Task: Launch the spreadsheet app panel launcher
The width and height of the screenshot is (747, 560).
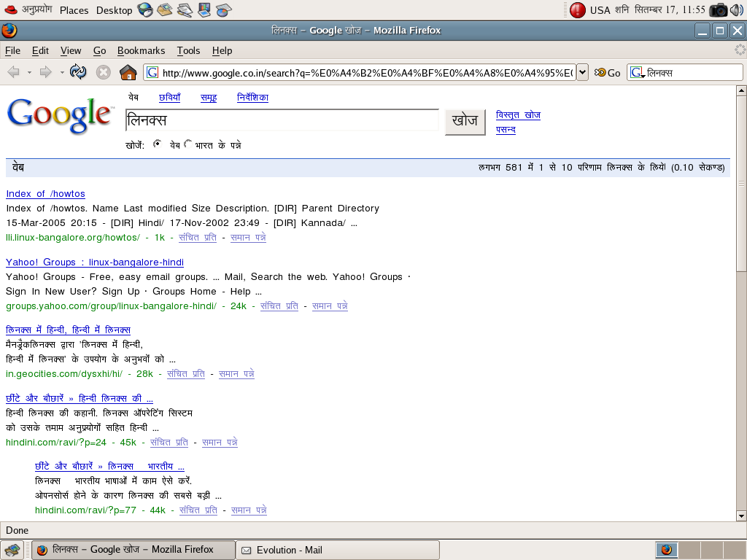Action: tap(223, 10)
